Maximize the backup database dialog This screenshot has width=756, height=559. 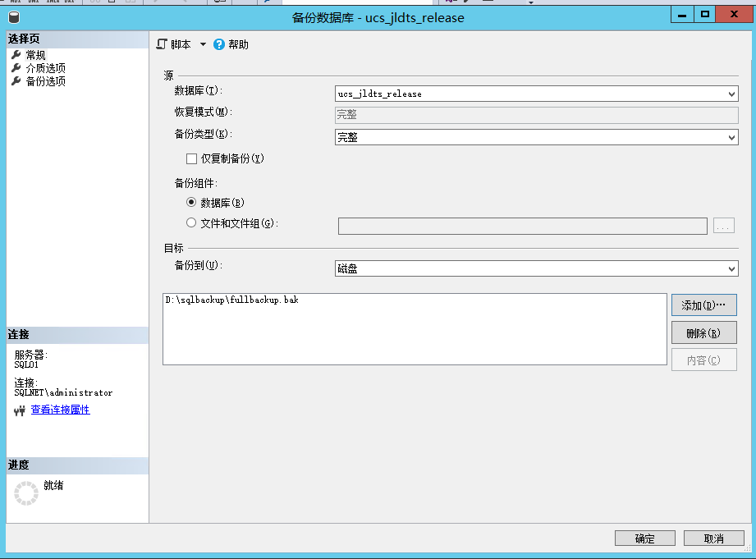[705, 15]
